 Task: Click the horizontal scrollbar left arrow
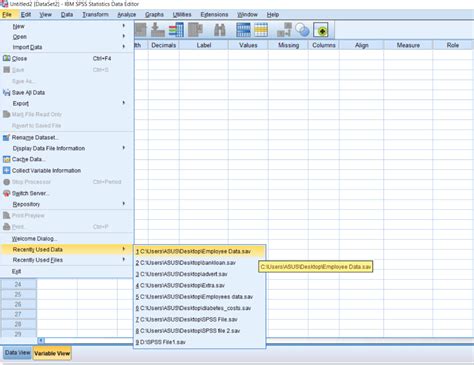pyautogui.click(x=41, y=340)
